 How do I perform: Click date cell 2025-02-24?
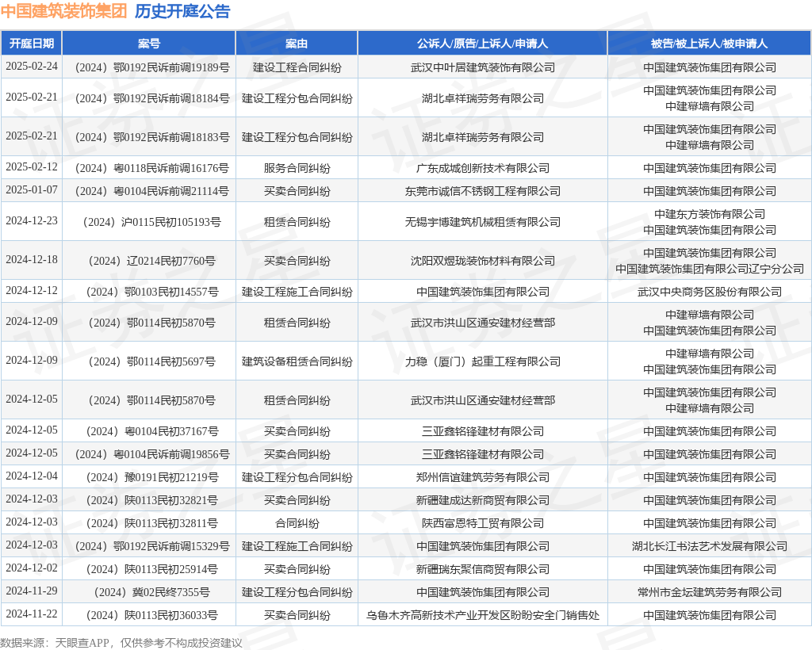32,67
